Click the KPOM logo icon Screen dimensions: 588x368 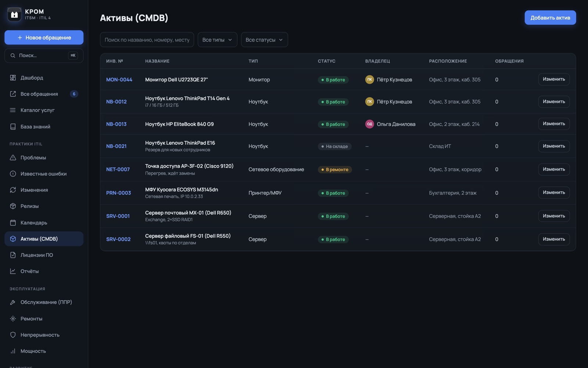(14, 14)
